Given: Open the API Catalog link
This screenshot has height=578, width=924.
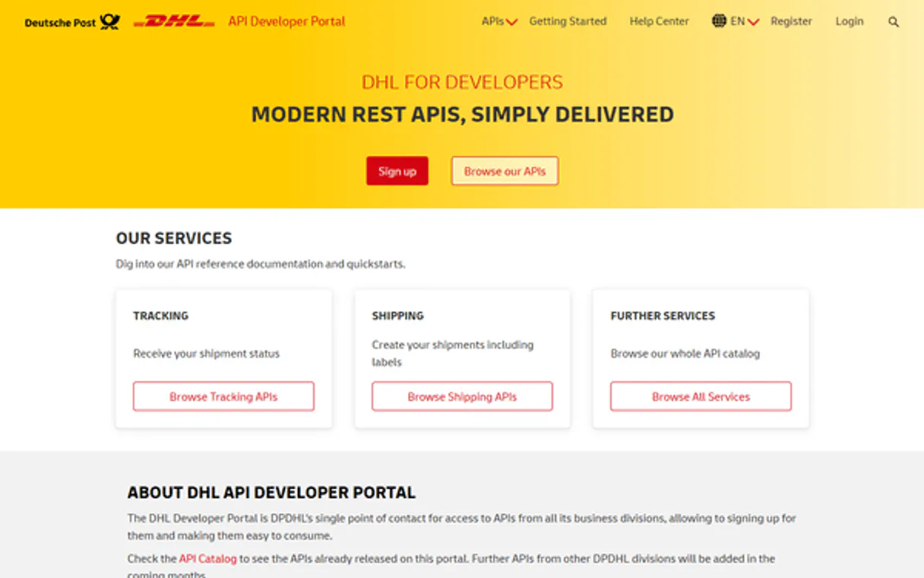Looking at the screenshot, I should point(206,558).
